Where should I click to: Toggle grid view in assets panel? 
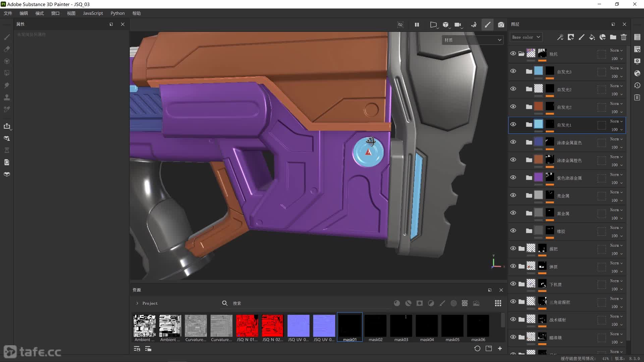click(498, 303)
